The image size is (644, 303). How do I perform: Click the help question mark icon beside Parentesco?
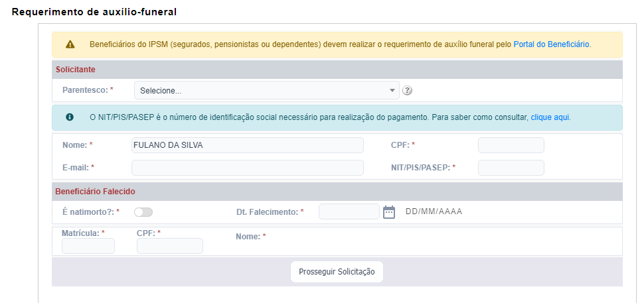[x=407, y=91]
